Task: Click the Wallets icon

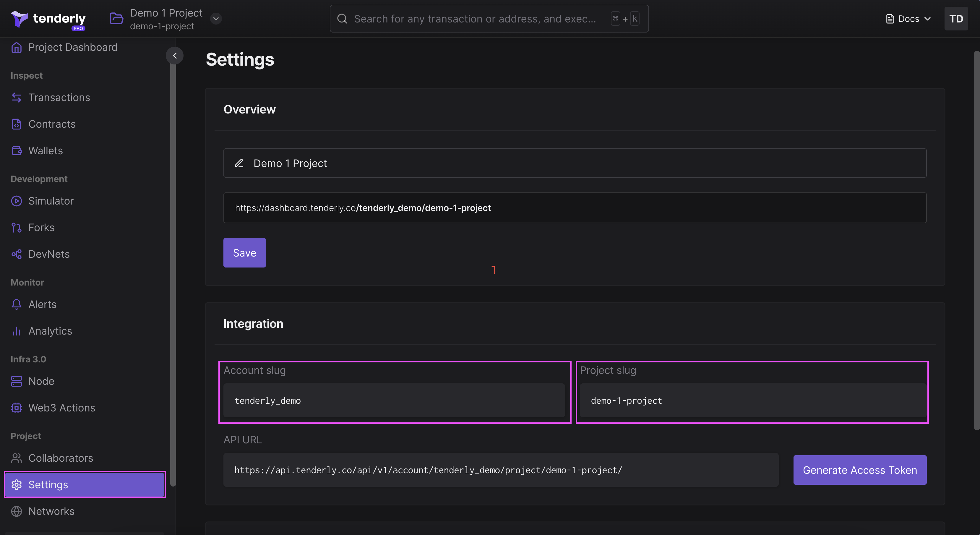Action: pyautogui.click(x=16, y=151)
